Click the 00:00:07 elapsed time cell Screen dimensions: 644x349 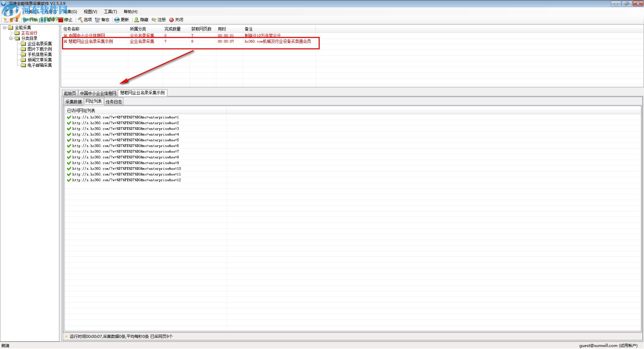[x=226, y=42]
